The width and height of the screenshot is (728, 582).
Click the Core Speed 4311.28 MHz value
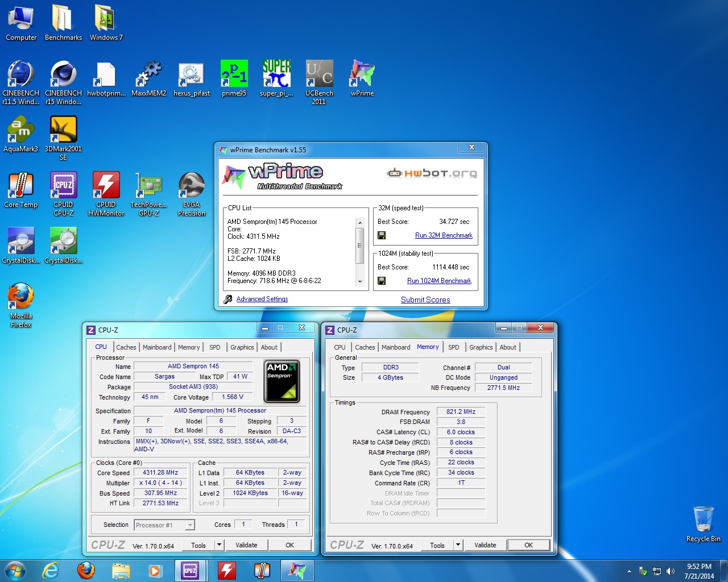(160, 472)
